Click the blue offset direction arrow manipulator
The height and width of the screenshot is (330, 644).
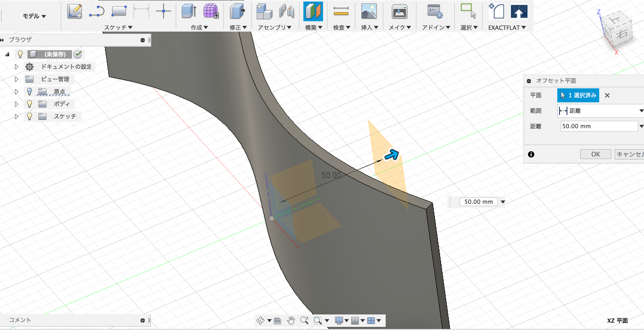[x=392, y=155]
